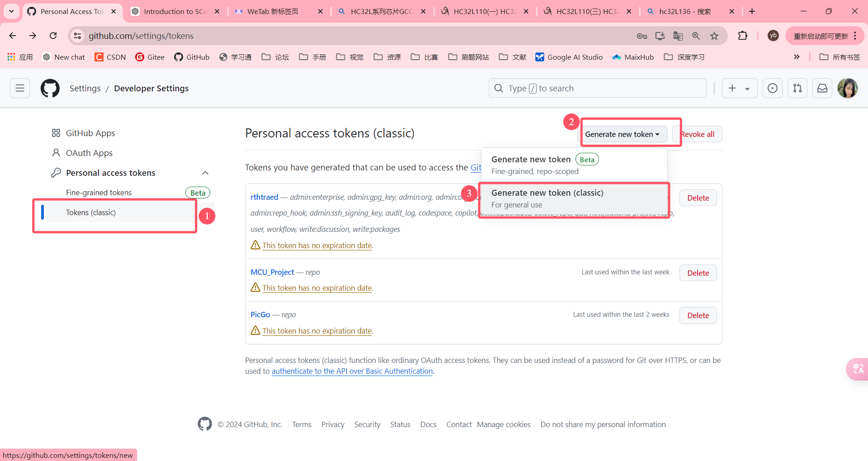
Task: Open the GitHub homepage octocat logo
Action: tap(50, 88)
